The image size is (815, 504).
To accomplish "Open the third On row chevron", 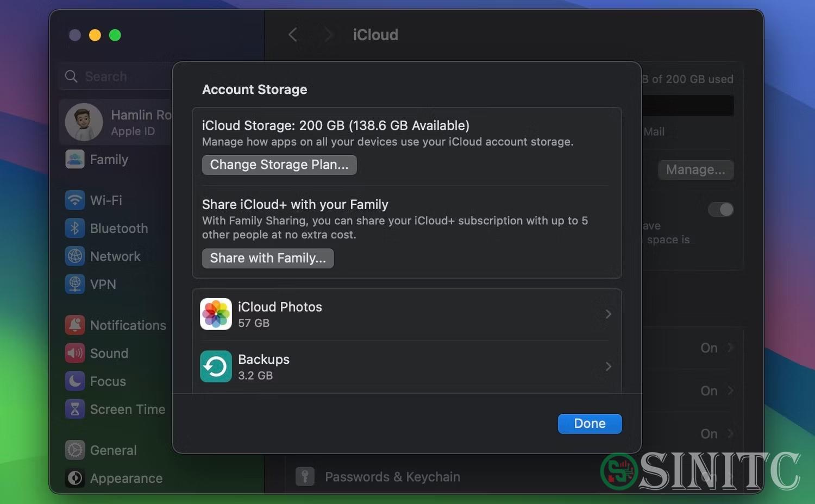I will [x=730, y=433].
